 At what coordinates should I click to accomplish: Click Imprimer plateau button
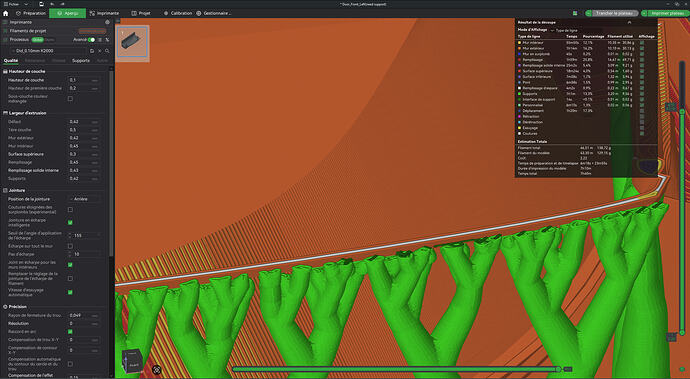[x=669, y=13]
